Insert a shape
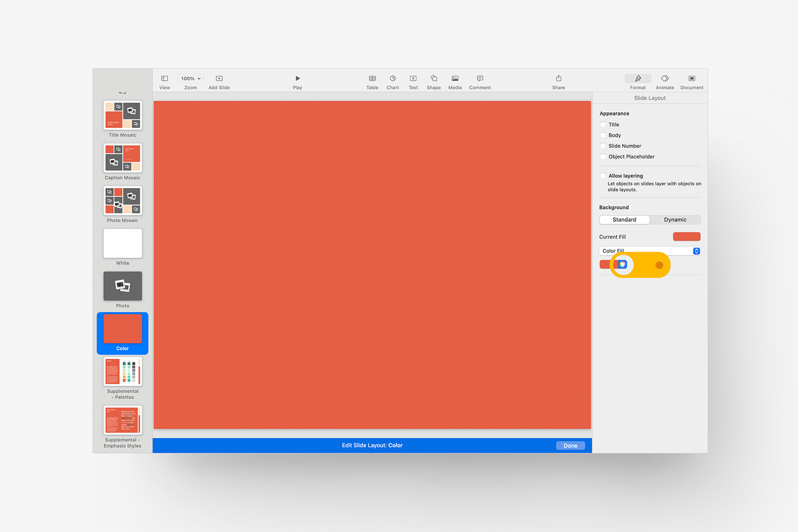 point(433,82)
